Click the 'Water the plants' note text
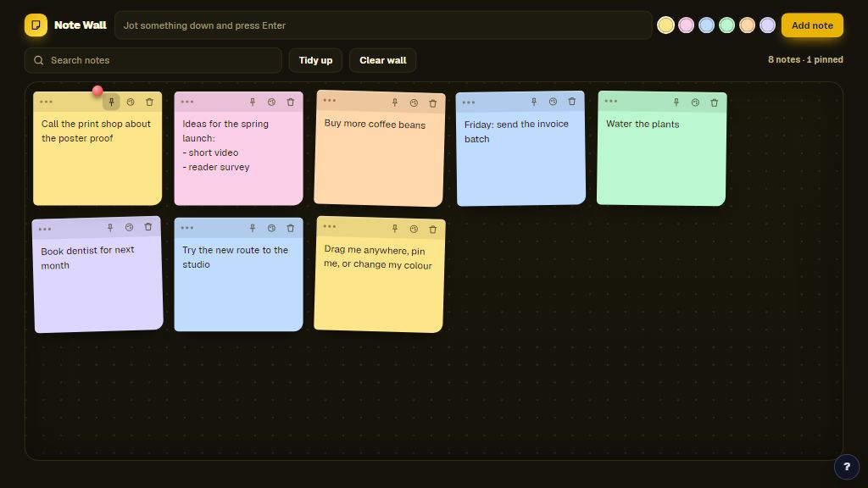Screen dimensions: 868x488 [x=643, y=124]
